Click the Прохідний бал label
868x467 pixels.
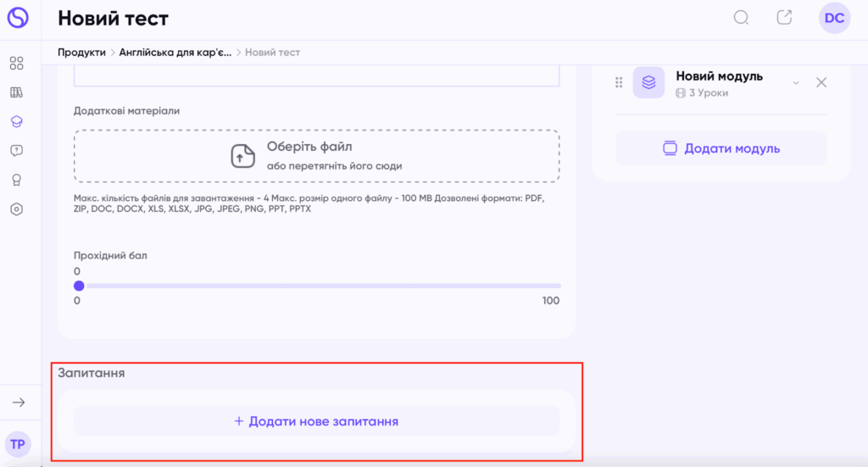[110, 255]
